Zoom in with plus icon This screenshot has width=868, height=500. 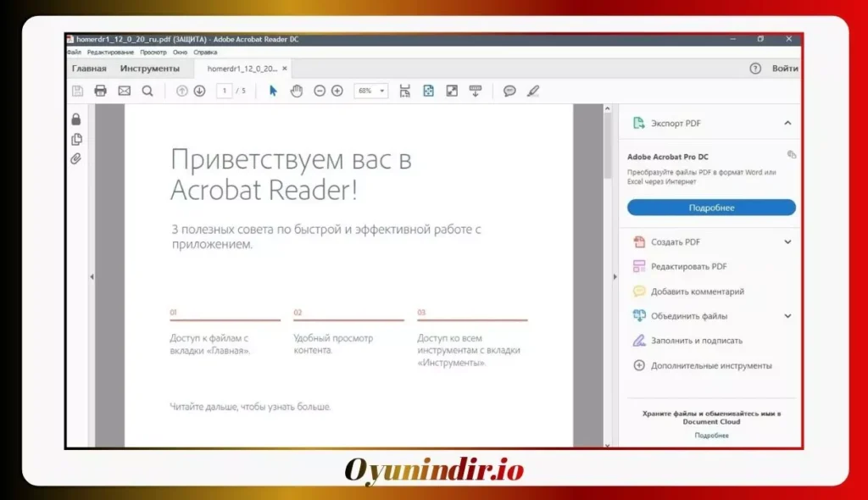[x=337, y=91]
